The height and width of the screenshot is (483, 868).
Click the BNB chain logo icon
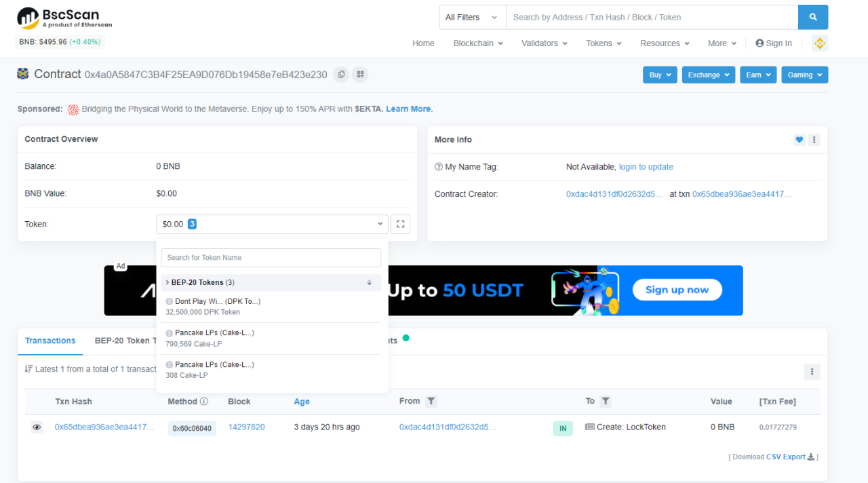tap(820, 43)
